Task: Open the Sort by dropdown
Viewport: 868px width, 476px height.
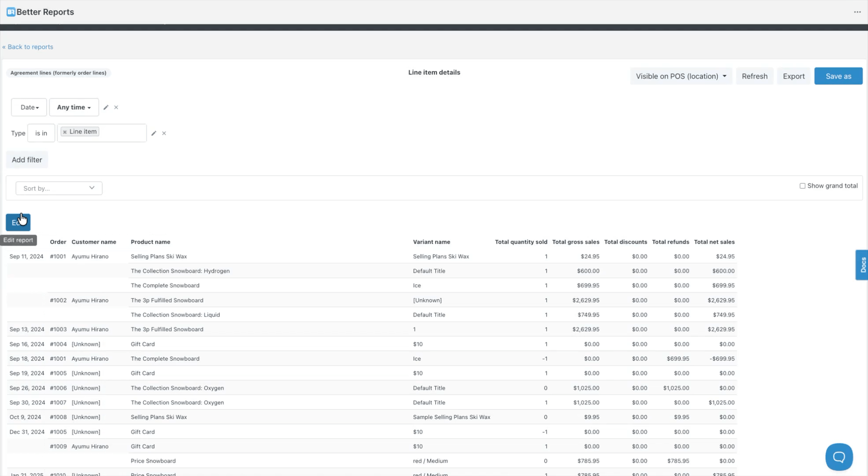Action: click(59, 188)
